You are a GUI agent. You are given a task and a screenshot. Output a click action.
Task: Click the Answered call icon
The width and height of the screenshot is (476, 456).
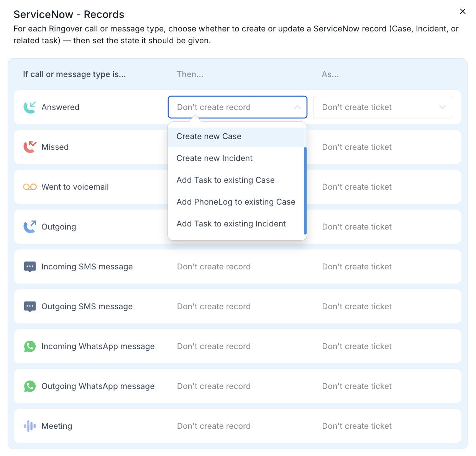[30, 107]
